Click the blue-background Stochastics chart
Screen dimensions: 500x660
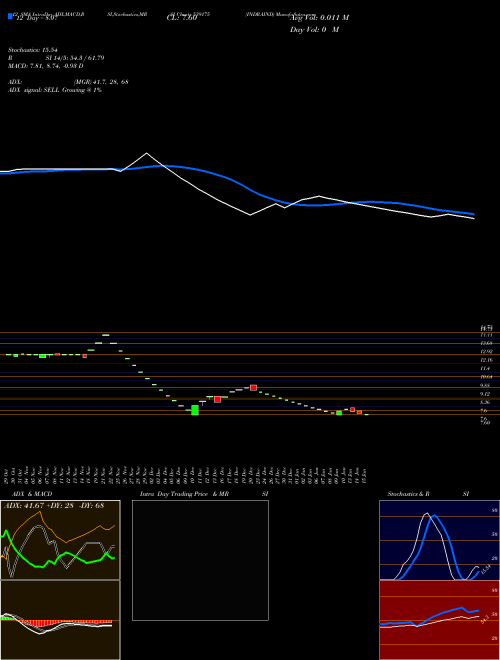click(439, 540)
